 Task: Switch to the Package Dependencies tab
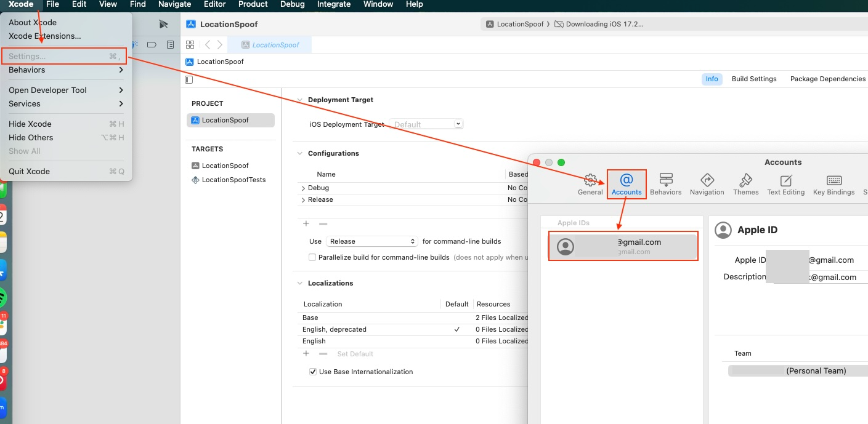(x=827, y=79)
